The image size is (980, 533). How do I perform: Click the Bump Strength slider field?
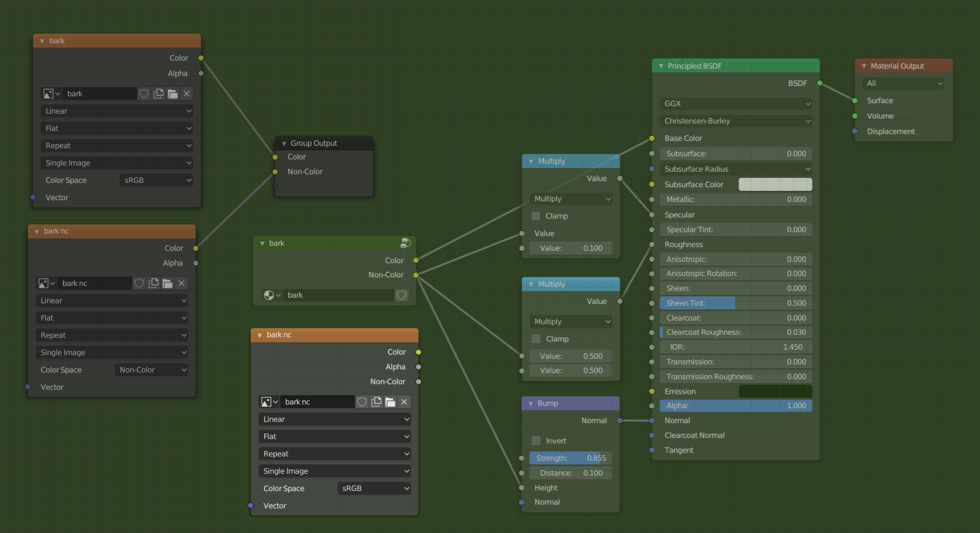coord(571,458)
